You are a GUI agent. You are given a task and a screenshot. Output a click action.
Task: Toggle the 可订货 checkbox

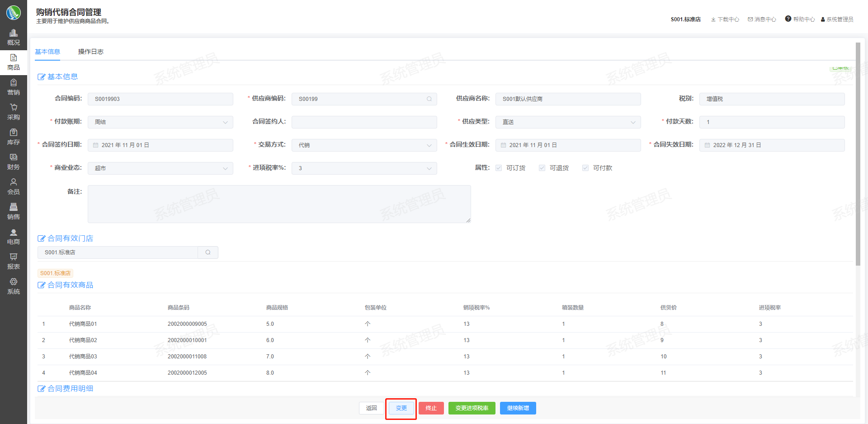click(499, 168)
